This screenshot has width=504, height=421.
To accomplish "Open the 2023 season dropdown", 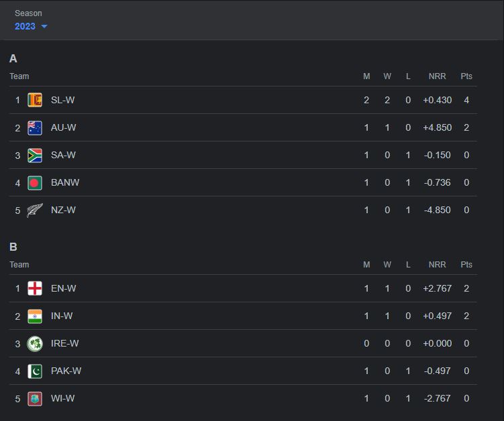I will [31, 26].
